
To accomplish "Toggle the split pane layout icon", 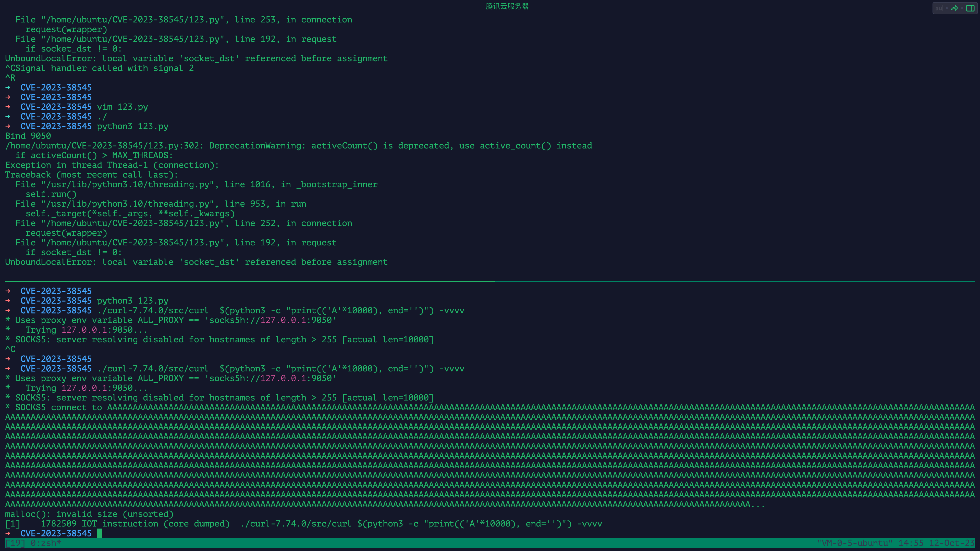I will [x=970, y=8].
